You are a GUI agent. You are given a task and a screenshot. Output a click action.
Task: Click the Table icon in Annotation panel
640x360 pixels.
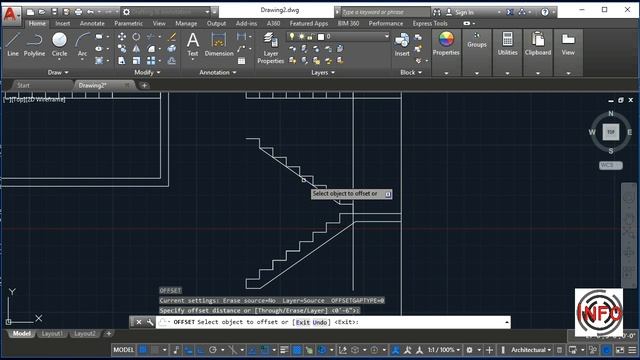[242, 61]
